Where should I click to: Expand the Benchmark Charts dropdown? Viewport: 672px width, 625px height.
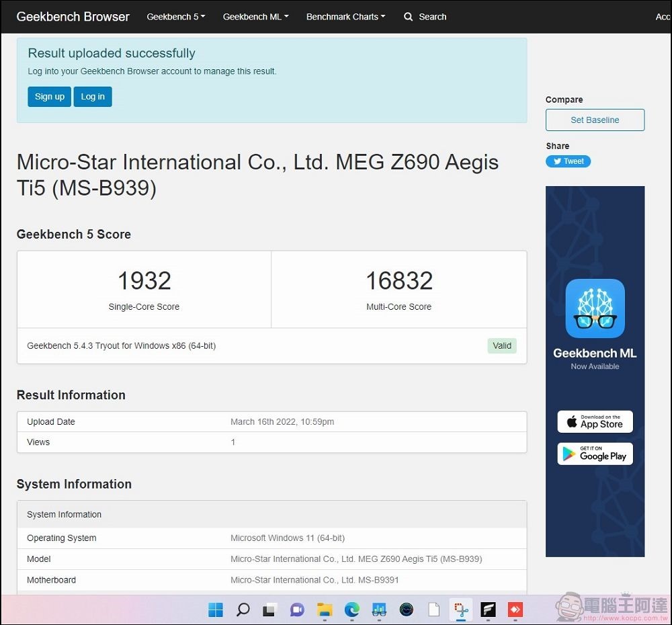[345, 17]
